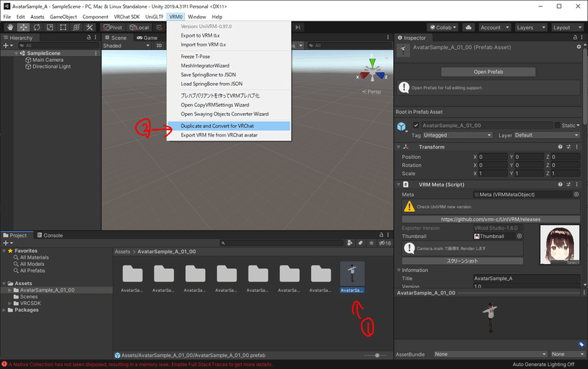Open the Layers dropdown

[x=531, y=27]
